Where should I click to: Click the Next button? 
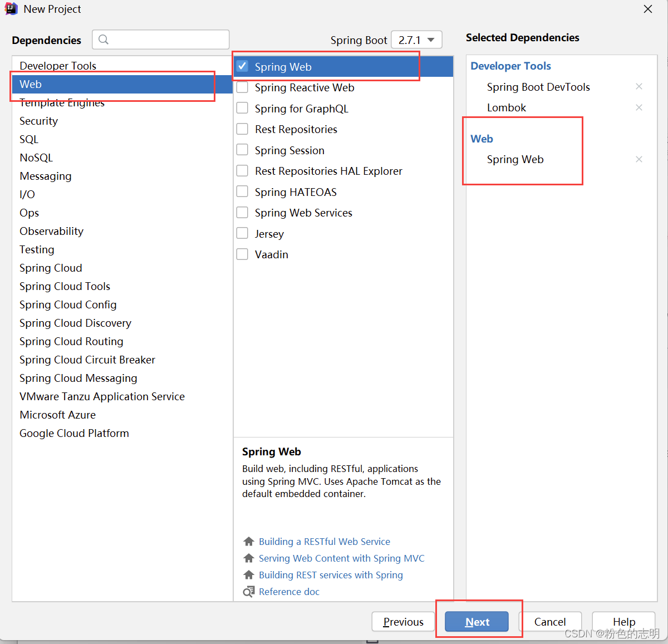click(x=477, y=622)
